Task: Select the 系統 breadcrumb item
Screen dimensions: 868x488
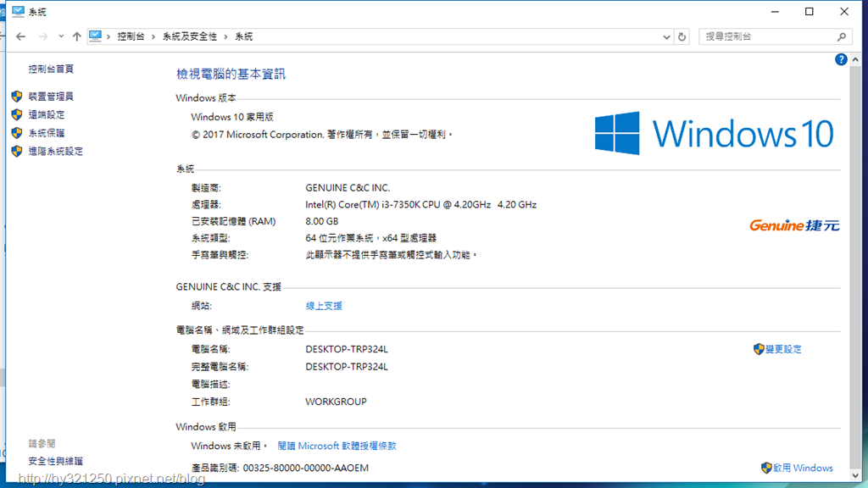Action: [x=243, y=36]
